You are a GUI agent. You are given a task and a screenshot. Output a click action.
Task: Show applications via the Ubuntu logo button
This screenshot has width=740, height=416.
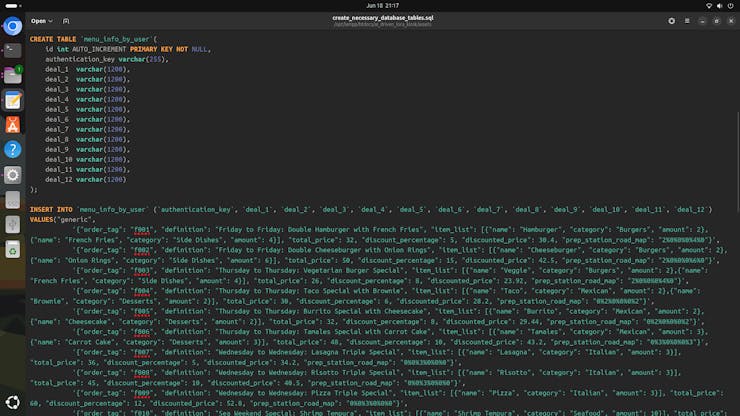(x=13, y=402)
